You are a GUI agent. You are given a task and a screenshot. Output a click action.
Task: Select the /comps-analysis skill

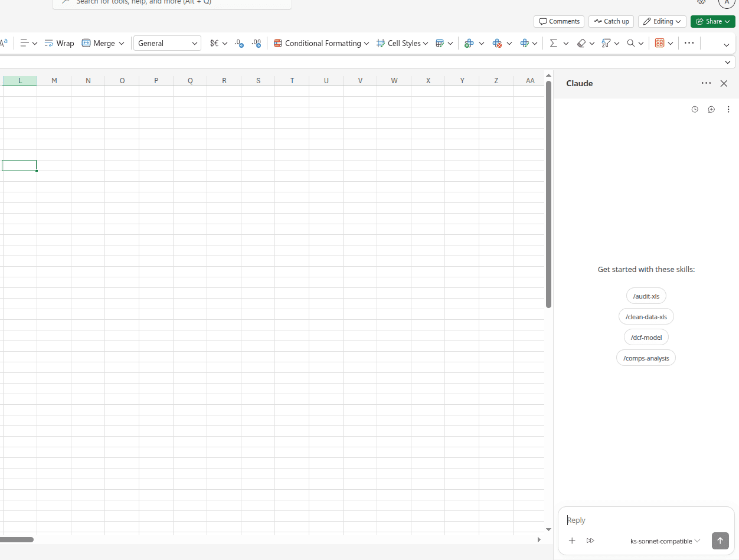pyautogui.click(x=646, y=358)
